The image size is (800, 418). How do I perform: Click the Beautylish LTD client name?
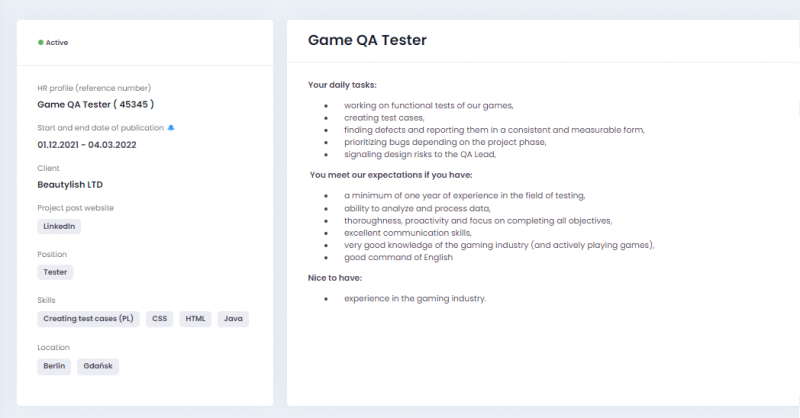point(70,185)
